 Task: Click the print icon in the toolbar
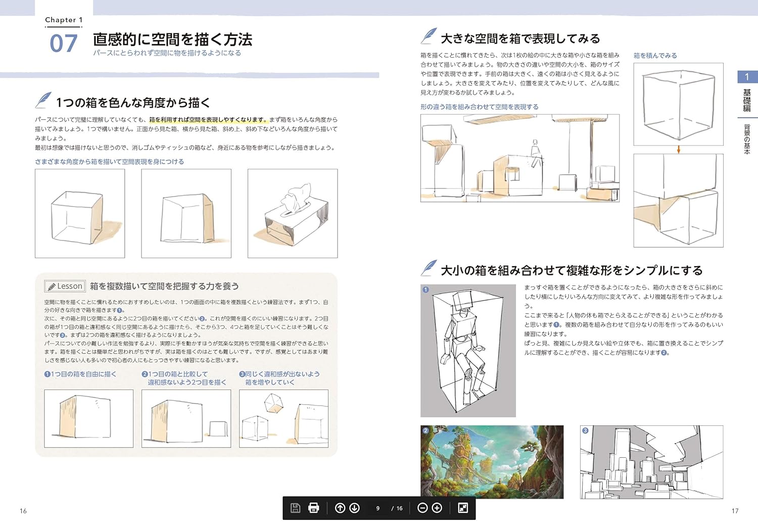[314, 508]
